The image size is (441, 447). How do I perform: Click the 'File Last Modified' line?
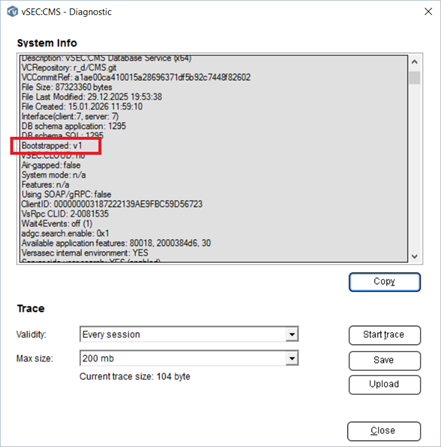(92, 97)
